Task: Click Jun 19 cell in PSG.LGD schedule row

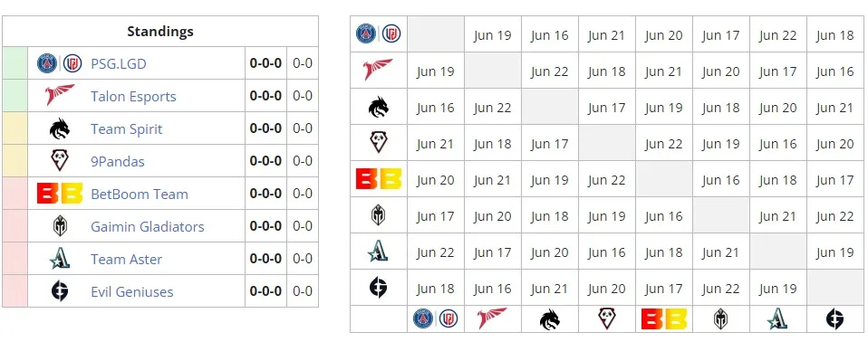Action: (493, 34)
